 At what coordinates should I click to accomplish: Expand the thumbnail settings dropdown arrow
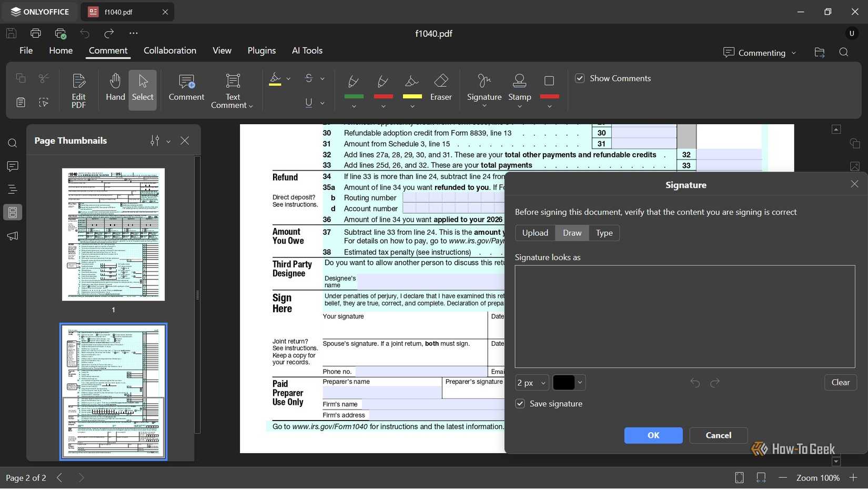pos(168,141)
